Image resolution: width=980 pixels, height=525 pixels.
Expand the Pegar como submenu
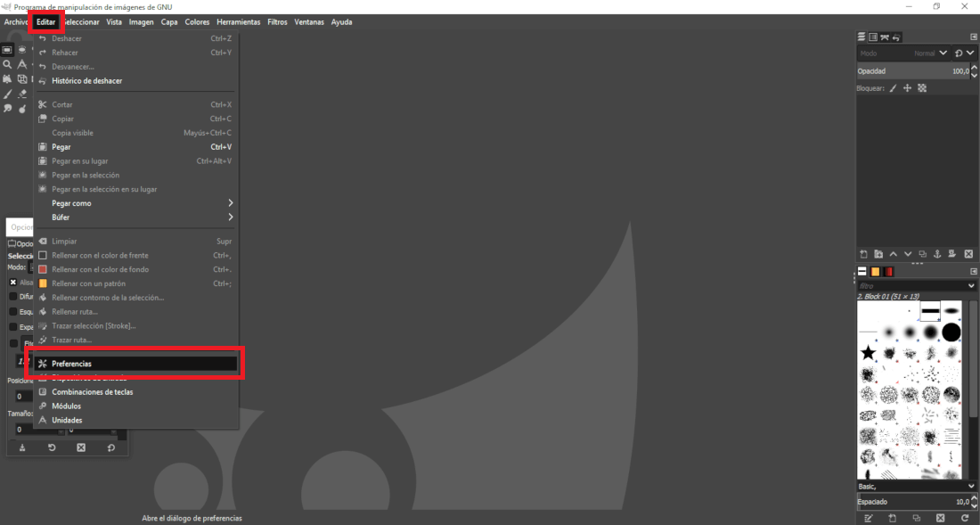[x=136, y=203]
